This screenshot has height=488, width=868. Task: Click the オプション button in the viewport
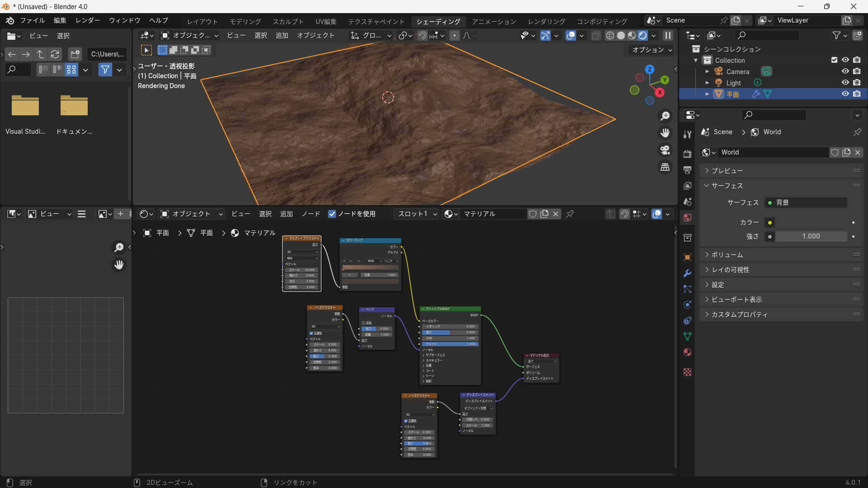pos(652,50)
